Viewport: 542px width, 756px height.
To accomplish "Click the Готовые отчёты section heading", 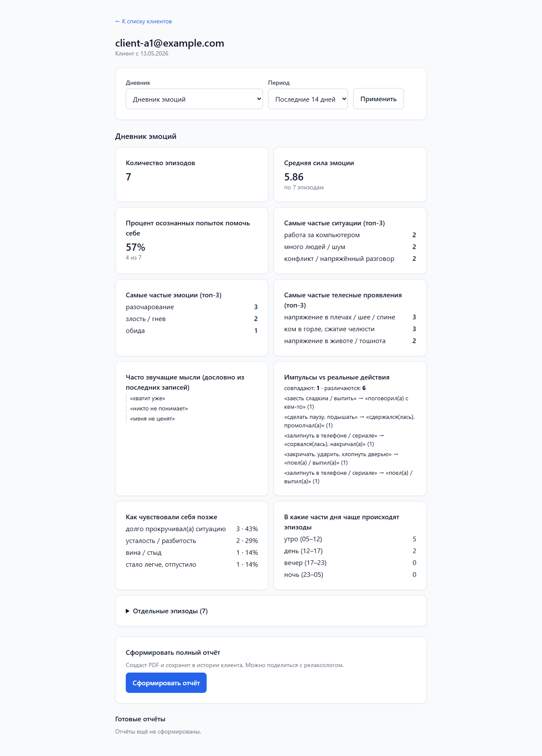I will [x=140, y=719].
